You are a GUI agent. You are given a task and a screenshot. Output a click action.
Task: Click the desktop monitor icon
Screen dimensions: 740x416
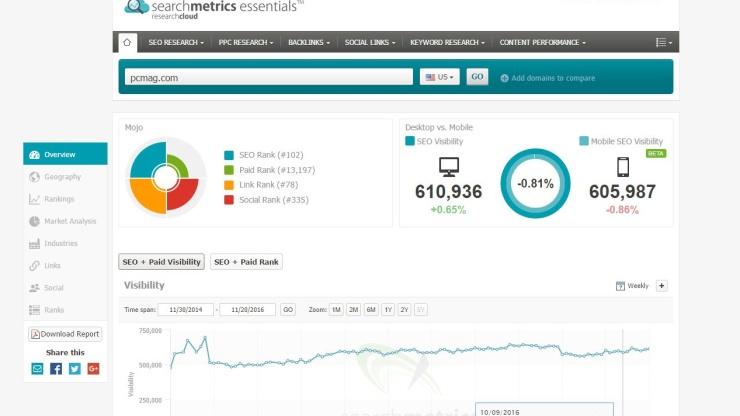pyautogui.click(x=449, y=167)
